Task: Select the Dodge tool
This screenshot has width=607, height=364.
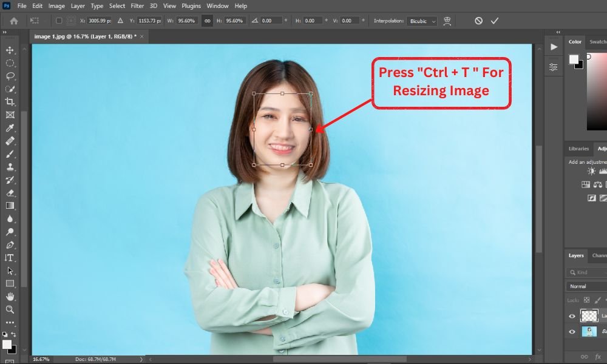Action: 10,232
